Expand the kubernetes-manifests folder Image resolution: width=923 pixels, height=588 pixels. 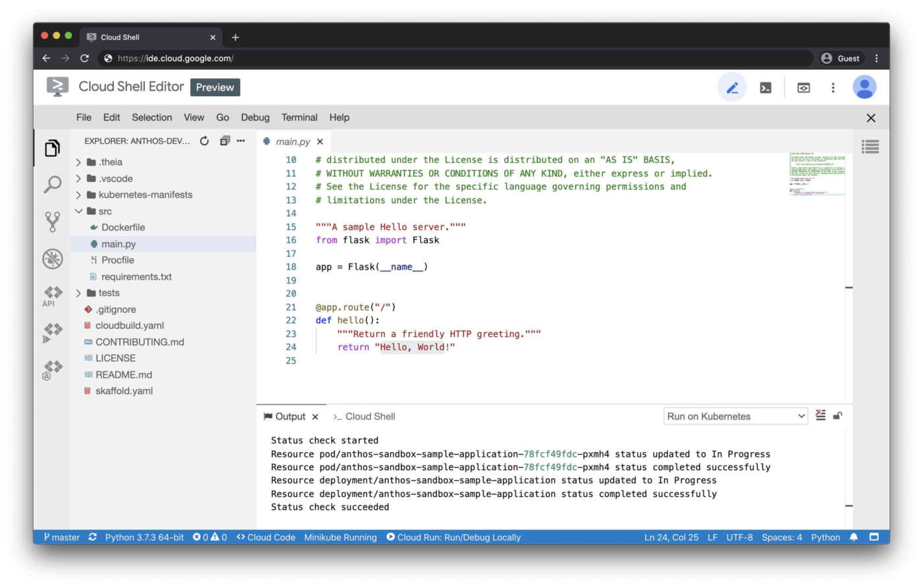[x=78, y=195]
